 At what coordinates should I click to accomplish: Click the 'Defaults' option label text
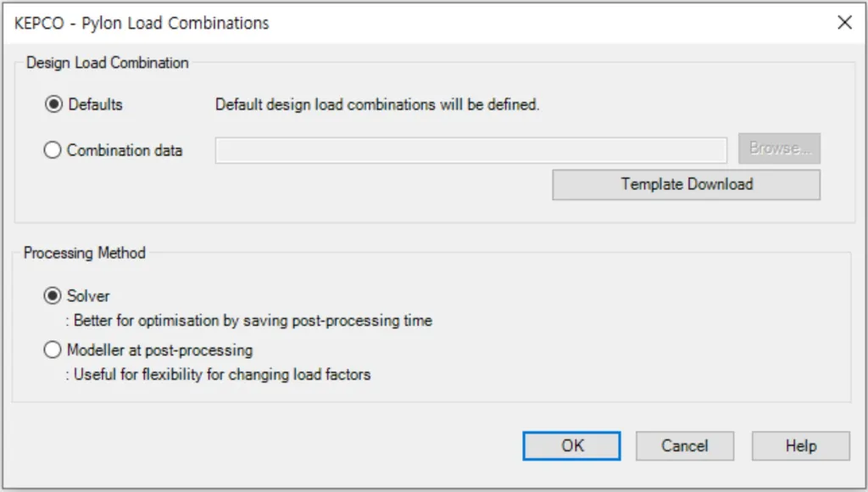coord(95,104)
